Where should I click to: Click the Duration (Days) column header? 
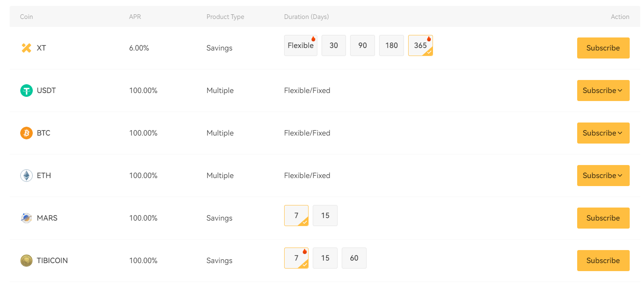click(x=306, y=17)
